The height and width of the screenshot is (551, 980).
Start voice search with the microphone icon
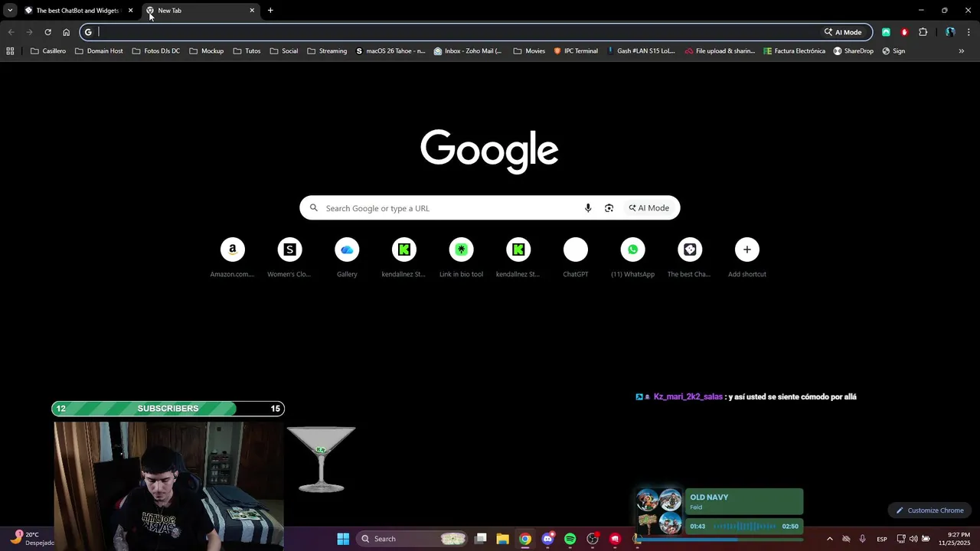[x=588, y=208]
